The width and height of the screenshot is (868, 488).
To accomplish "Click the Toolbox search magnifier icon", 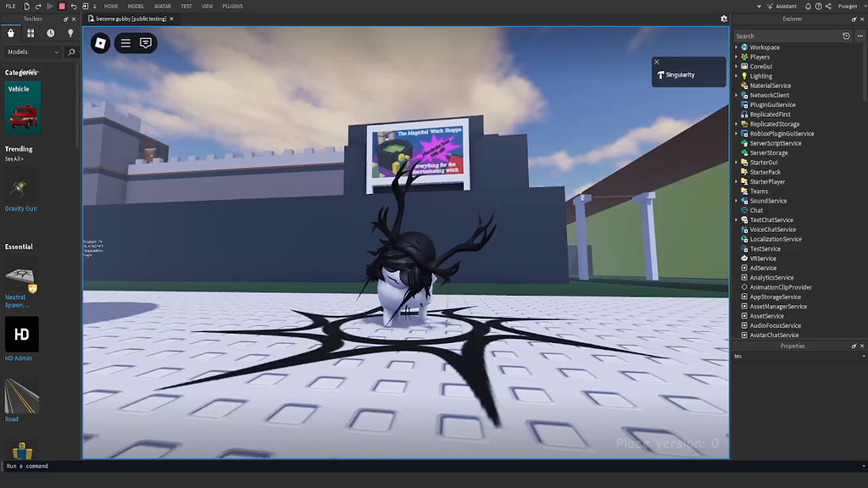I will coord(71,52).
